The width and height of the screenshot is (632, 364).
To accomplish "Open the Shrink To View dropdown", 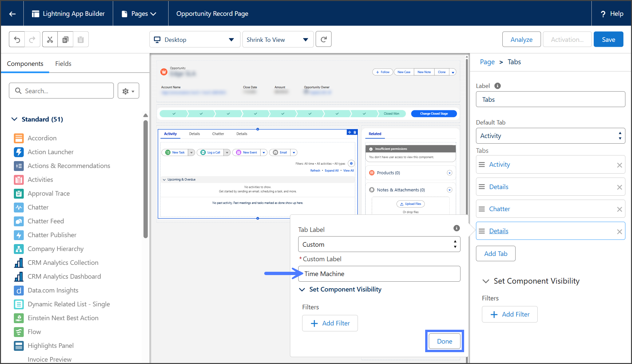I will pos(277,40).
